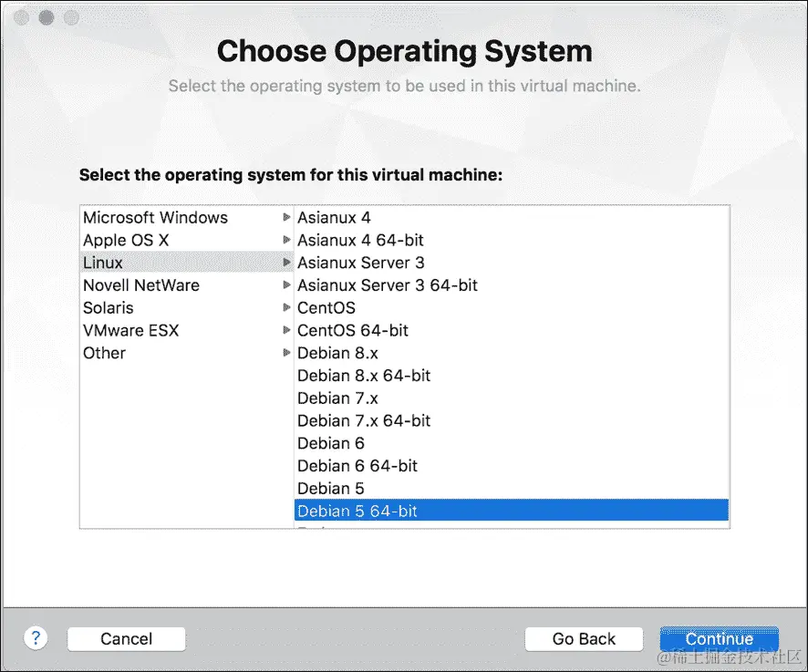Viewport: 808px width, 672px height.
Task: Choose Asianux 4 from the list
Action: tap(512, 218)
